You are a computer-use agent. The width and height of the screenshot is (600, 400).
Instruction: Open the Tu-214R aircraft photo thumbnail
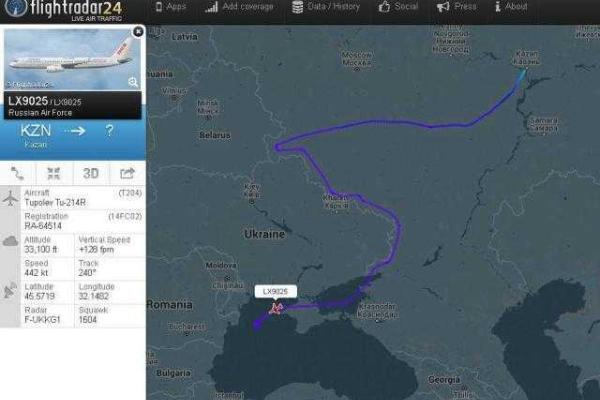coord(72,59)
